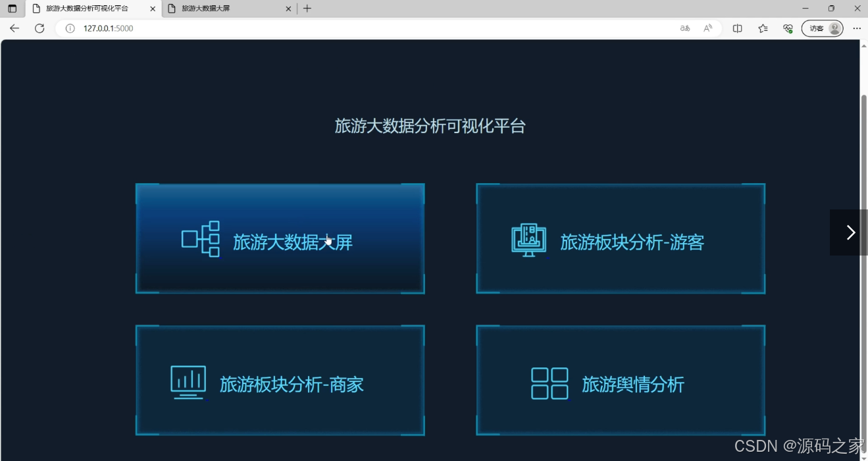Viewport: 868px width, 461px height.
Task: Close the 旅游大数据分析可视化平台 tab
Action: pos(153,9)
